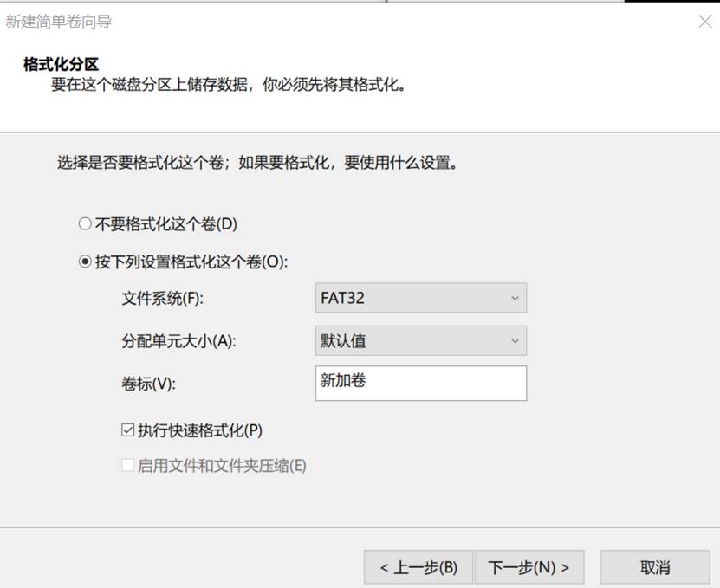Go back with the 上一步(B) button
The width and height of the screenshot is (720, 588).
[x=418, y=567]
